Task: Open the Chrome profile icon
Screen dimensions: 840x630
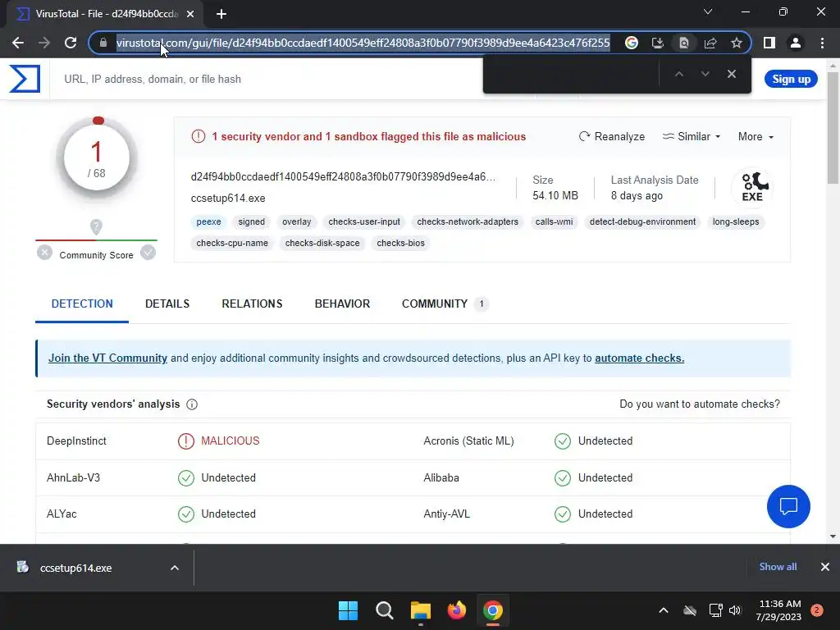Action: [x=796, y=43]
